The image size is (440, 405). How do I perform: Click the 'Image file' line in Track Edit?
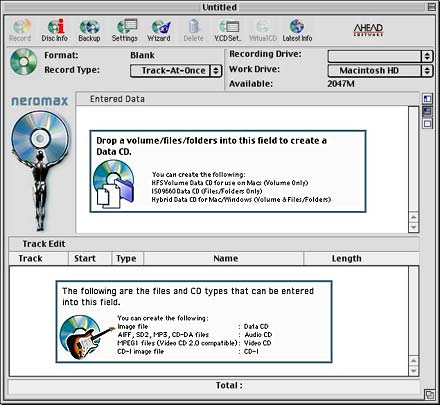click(133, 326)
